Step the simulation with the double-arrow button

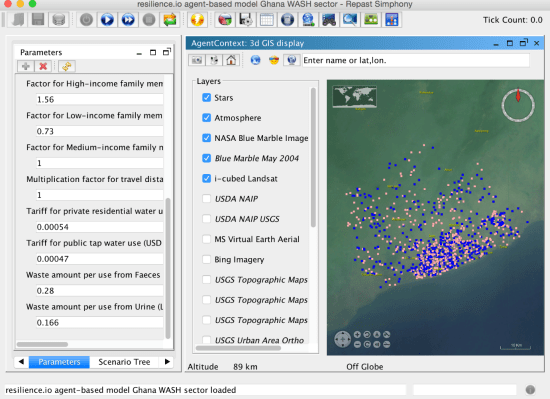128,20
